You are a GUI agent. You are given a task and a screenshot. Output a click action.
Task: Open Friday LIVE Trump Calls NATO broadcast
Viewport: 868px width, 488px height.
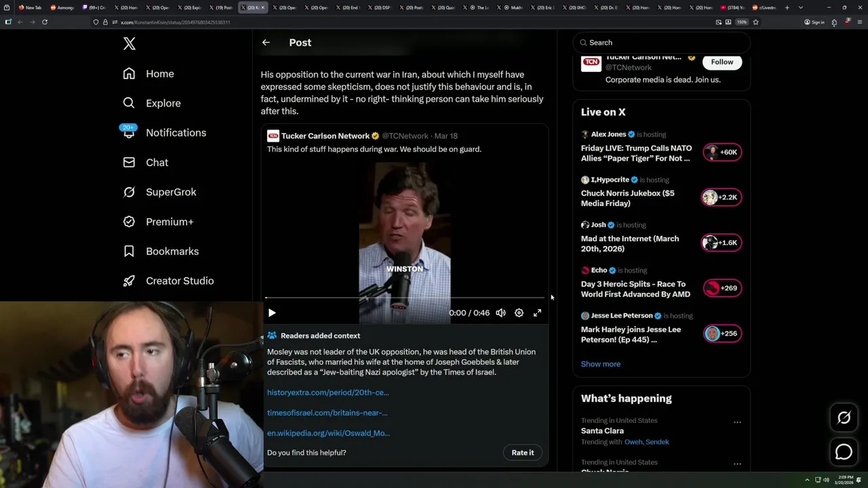click(636, 153)
